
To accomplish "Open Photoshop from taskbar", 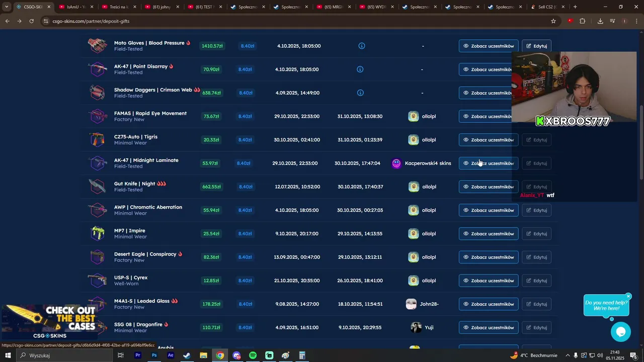I will (x=154, y=355).
